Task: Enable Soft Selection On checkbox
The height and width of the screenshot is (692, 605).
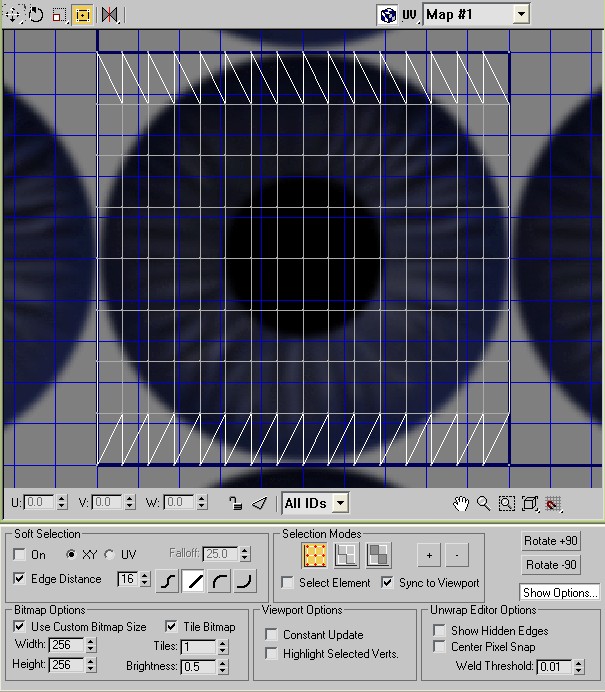Action: coord(19,554)
